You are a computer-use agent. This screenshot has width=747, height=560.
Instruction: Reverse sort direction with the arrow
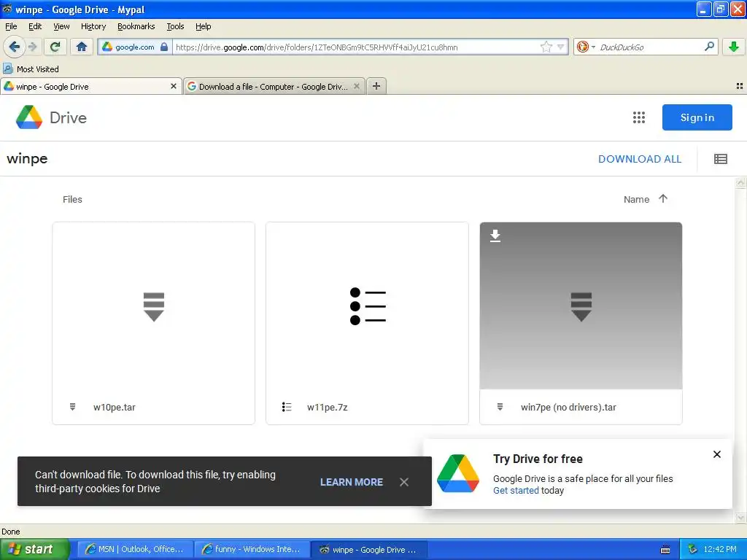tap(663, 198)
